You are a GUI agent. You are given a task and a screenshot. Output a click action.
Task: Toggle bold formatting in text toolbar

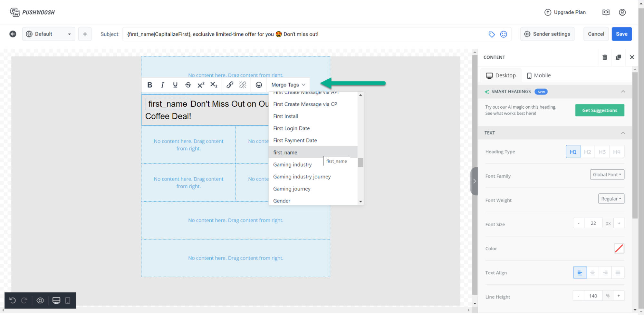pyautogui.click(x=149, y=85)
